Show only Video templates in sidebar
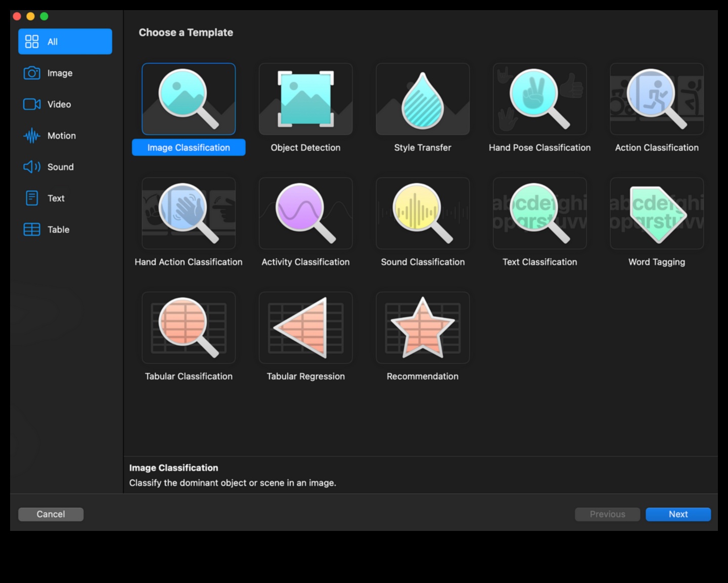Viewport: 728px width, 583px height. tap(59, 105)
